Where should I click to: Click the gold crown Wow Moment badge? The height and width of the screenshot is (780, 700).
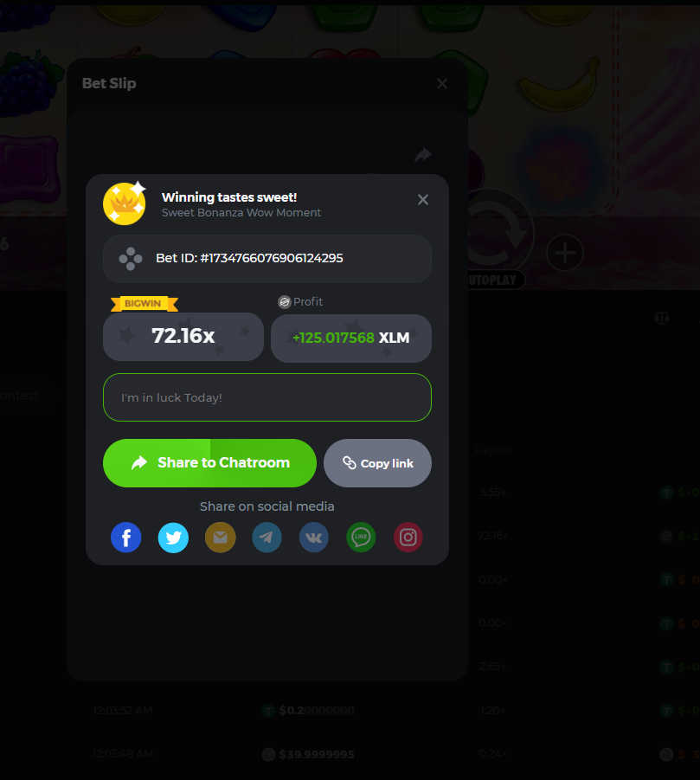pos(125,203)
